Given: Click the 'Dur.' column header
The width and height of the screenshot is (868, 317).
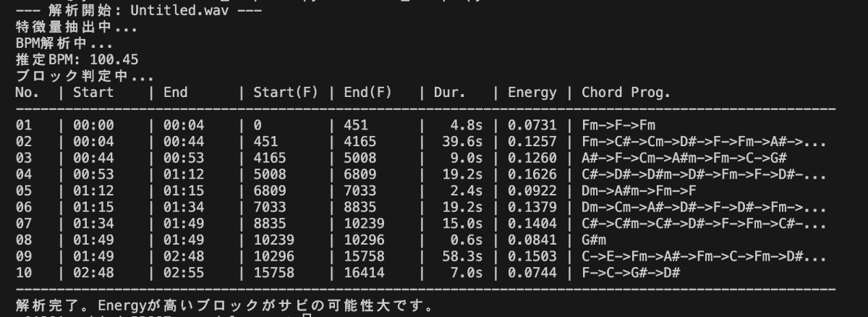Looking at the screenshot, I should coord(450,92).
